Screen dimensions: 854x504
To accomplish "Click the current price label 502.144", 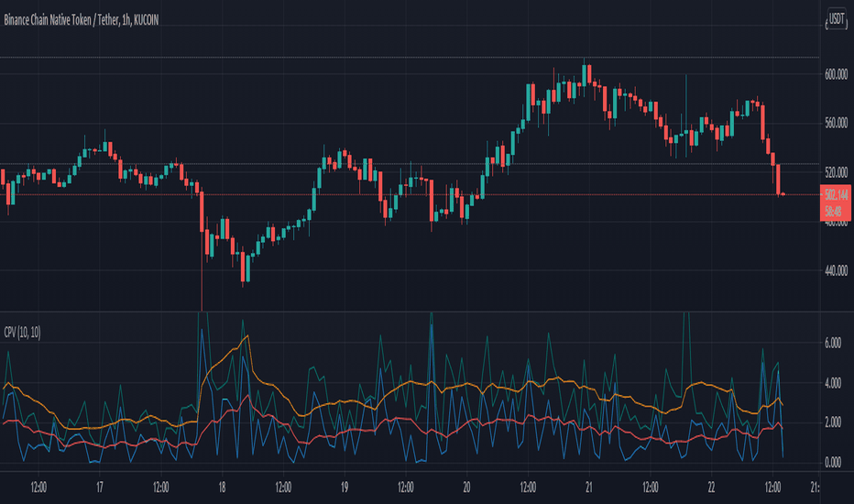I will (836, 194).
